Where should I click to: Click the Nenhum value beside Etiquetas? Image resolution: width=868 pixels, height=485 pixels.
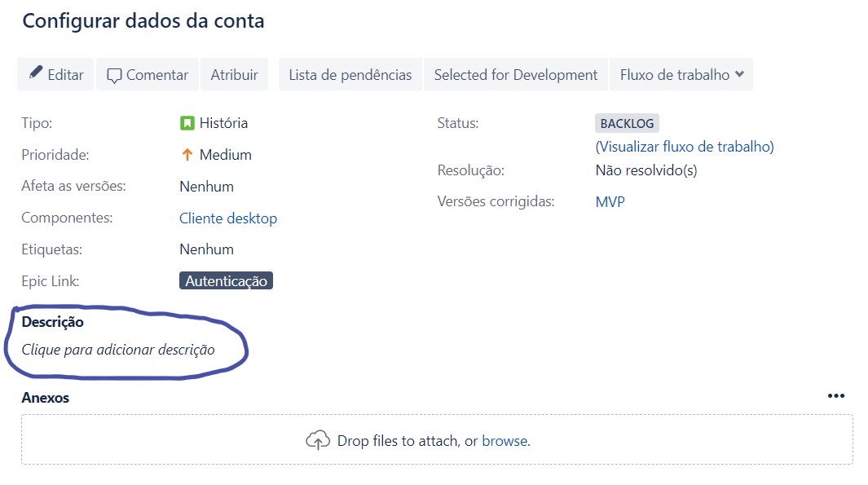[206, 249]
